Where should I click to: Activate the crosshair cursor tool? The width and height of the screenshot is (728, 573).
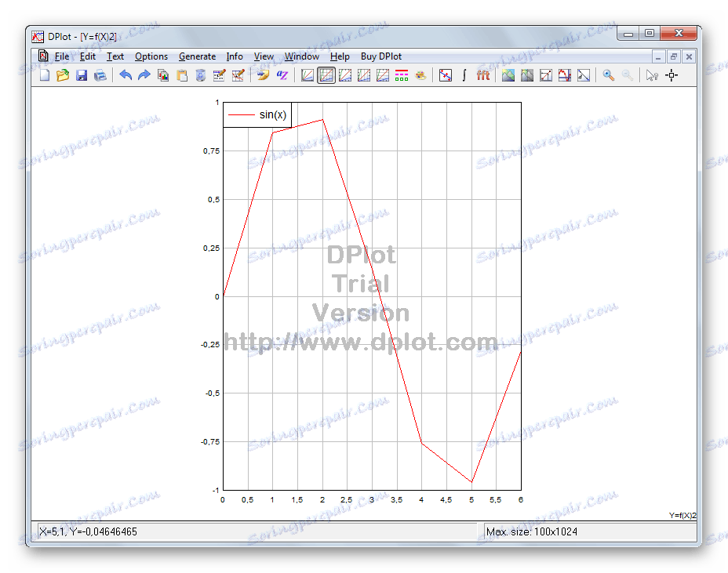tap(672, 75)
